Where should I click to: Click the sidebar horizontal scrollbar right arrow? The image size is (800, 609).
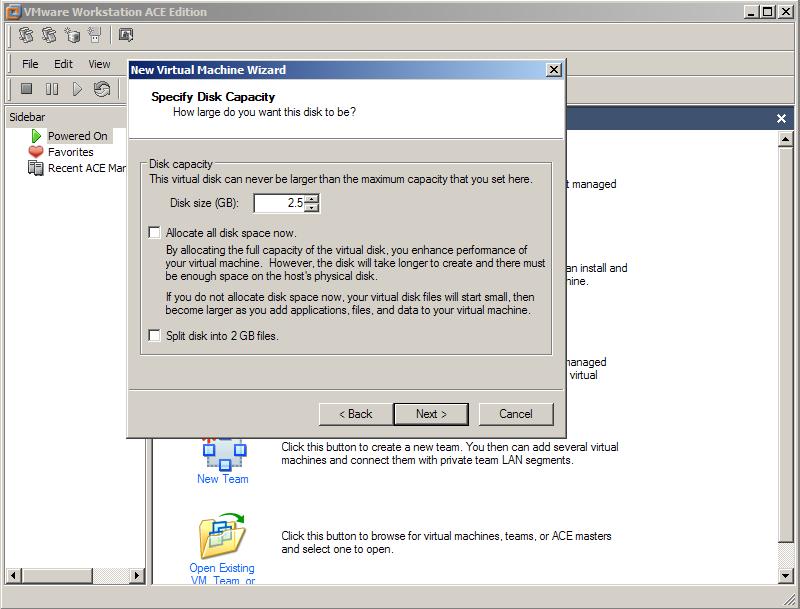click(137, 576)
